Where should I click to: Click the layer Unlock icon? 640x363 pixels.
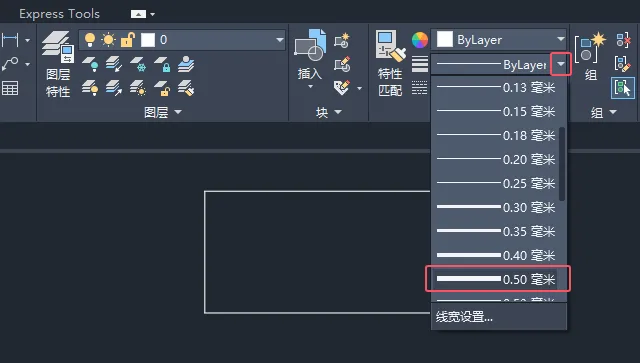pyautogui.click(x=162, y=88)
